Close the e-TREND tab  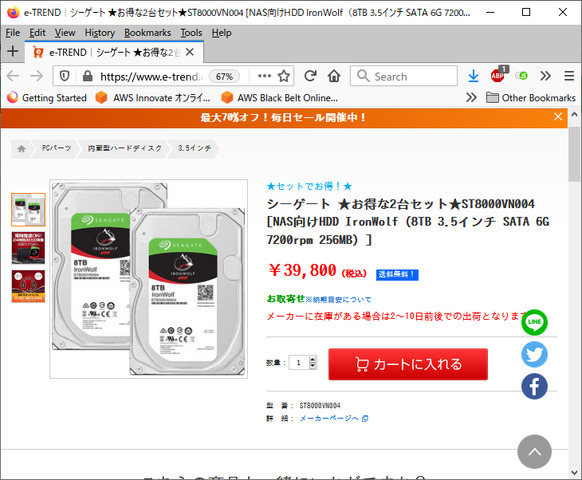[x=190, y=52]
